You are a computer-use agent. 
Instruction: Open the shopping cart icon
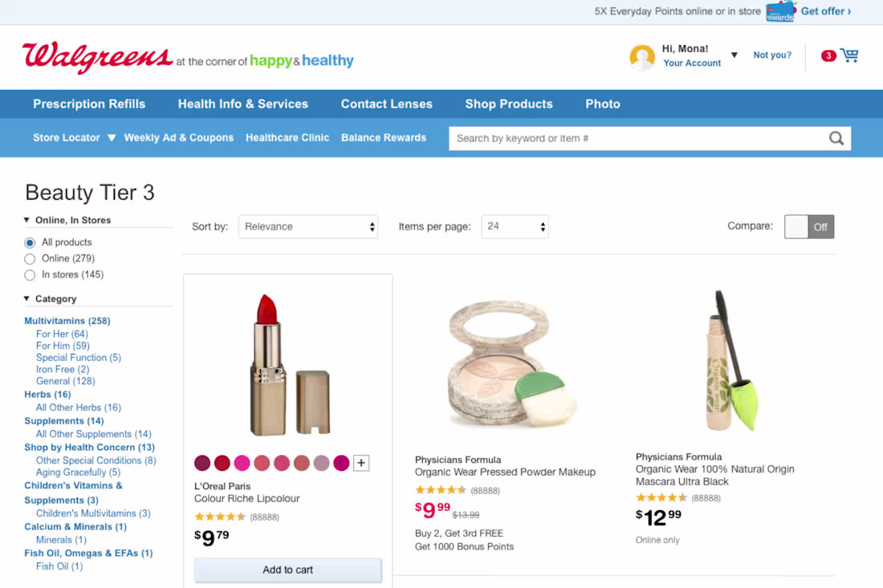tap(849, 55)
